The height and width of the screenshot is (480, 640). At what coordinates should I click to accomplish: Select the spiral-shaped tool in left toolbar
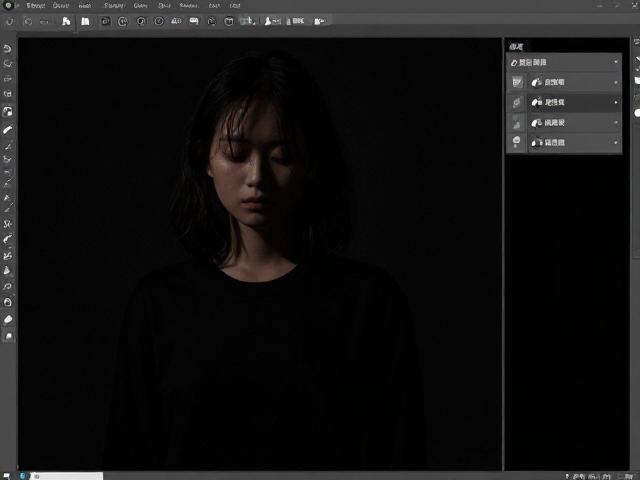coord(7,287)
